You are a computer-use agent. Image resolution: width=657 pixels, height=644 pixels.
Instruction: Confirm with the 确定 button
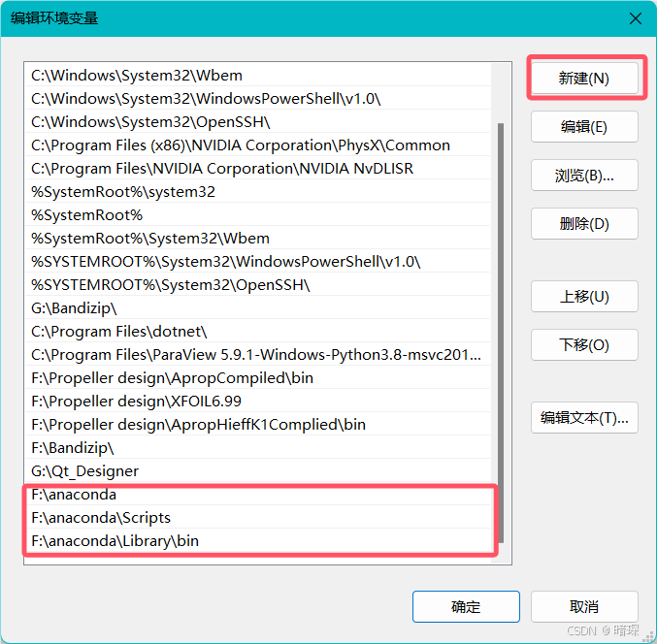(x=466, y=607)
